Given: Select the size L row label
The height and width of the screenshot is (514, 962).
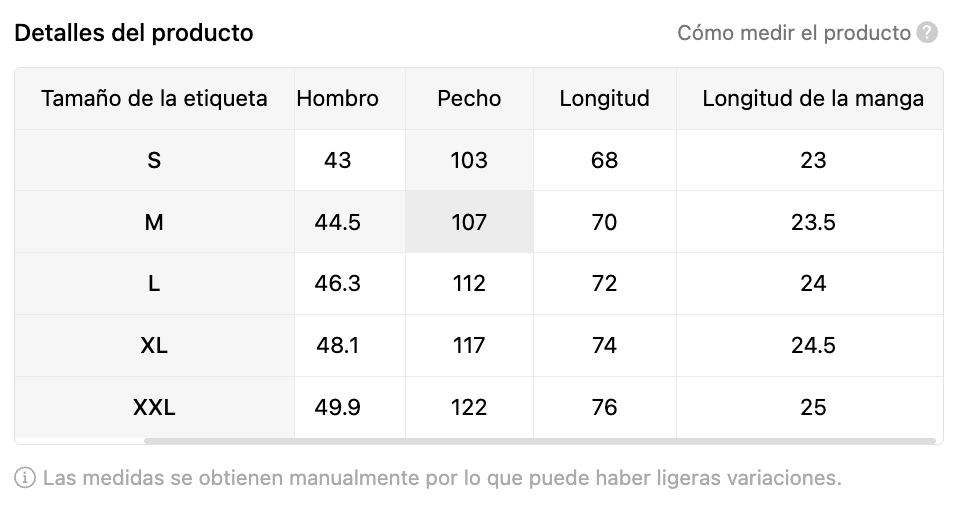Looking at the screenshot, I should pos(154,284).
